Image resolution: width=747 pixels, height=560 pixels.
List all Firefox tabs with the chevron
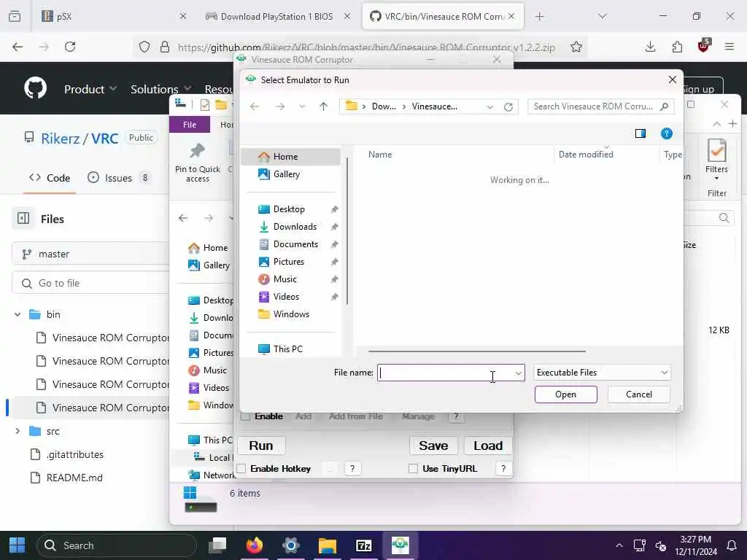pyautogui.click(x=603, y=16)
